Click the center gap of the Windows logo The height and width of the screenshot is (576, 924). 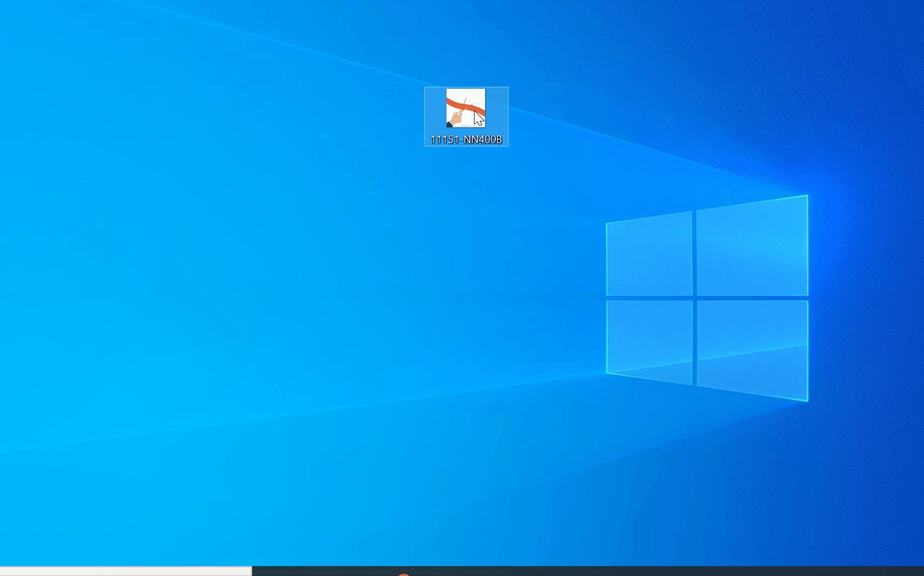click(x=695, y=298)
